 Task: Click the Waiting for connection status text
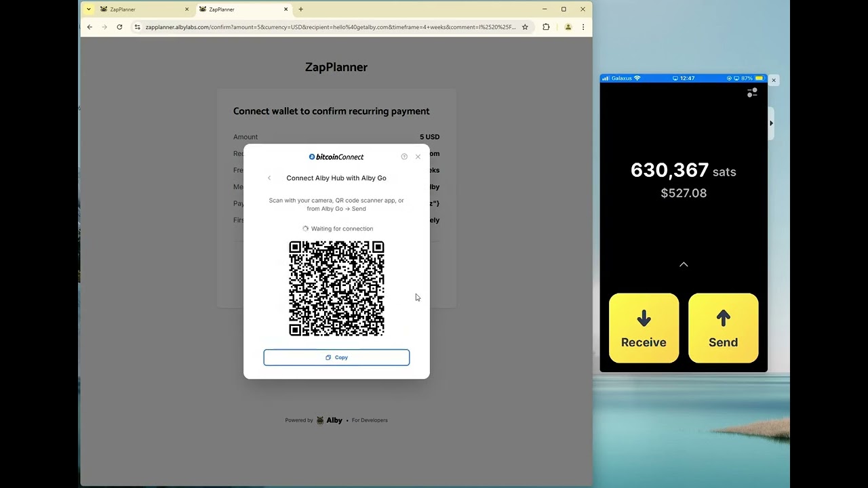[342, 228]
